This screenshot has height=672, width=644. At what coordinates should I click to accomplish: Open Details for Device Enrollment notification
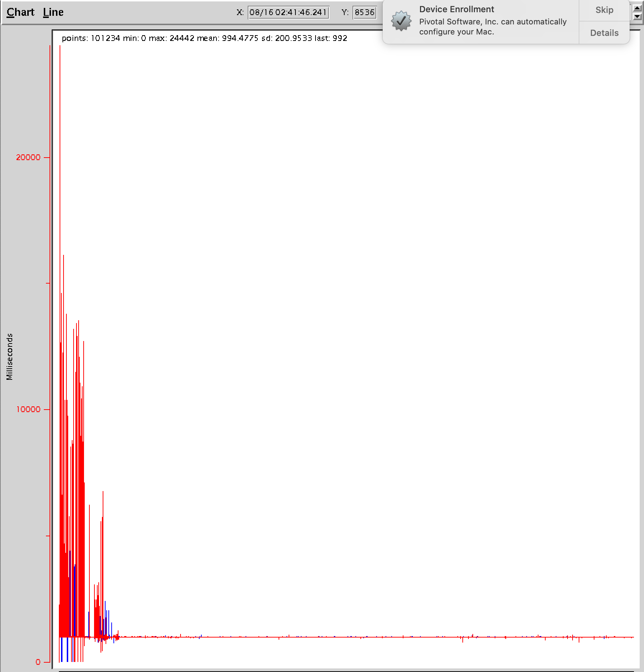pos(604,33)
